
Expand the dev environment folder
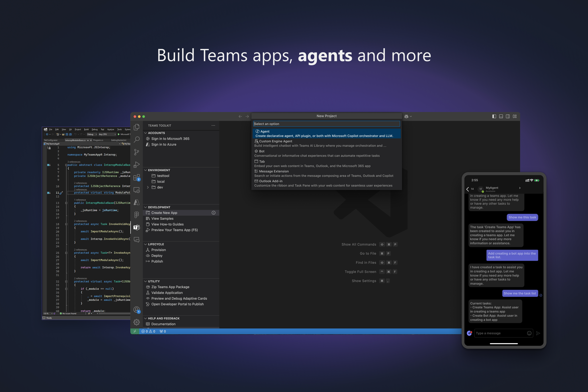(x=148, y=187)
